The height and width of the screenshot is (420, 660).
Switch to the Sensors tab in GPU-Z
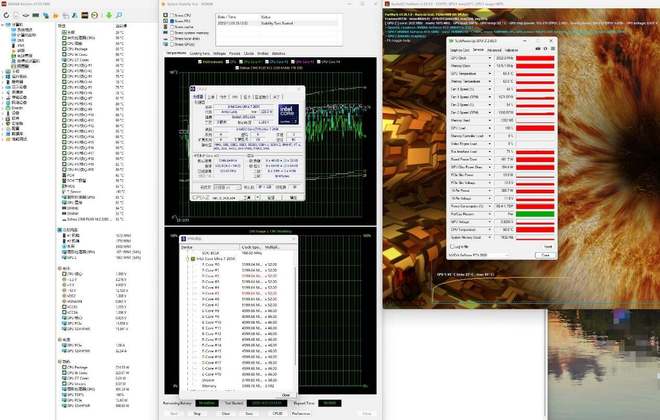(478, 48)
